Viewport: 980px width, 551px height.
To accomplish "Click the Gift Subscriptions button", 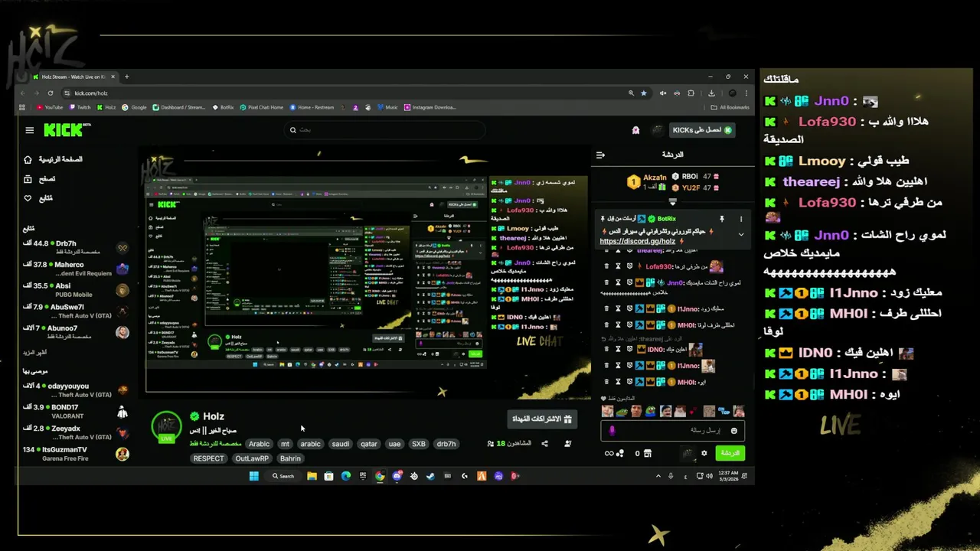I will point(542,419).
